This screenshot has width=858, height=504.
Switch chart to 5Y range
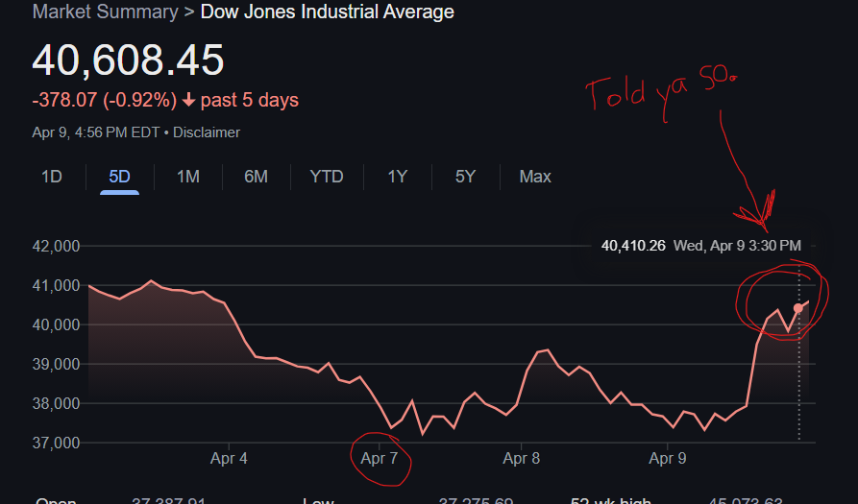465,177
